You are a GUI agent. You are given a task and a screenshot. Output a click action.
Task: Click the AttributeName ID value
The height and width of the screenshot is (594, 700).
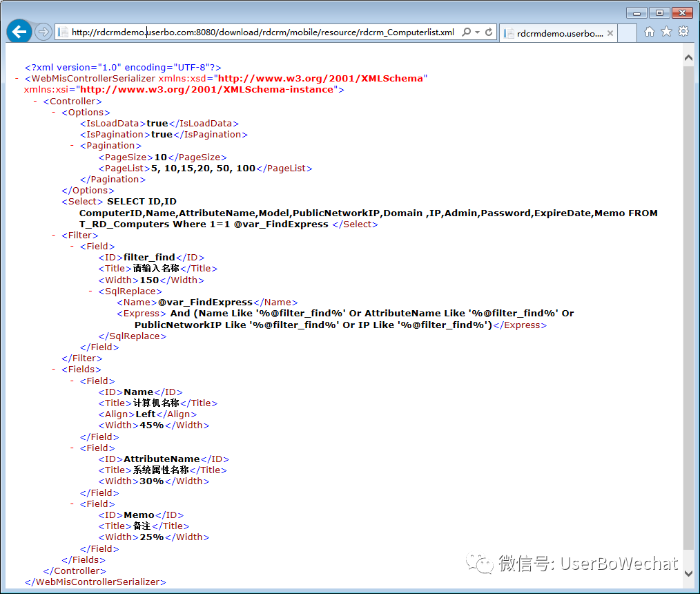[162, 459]
